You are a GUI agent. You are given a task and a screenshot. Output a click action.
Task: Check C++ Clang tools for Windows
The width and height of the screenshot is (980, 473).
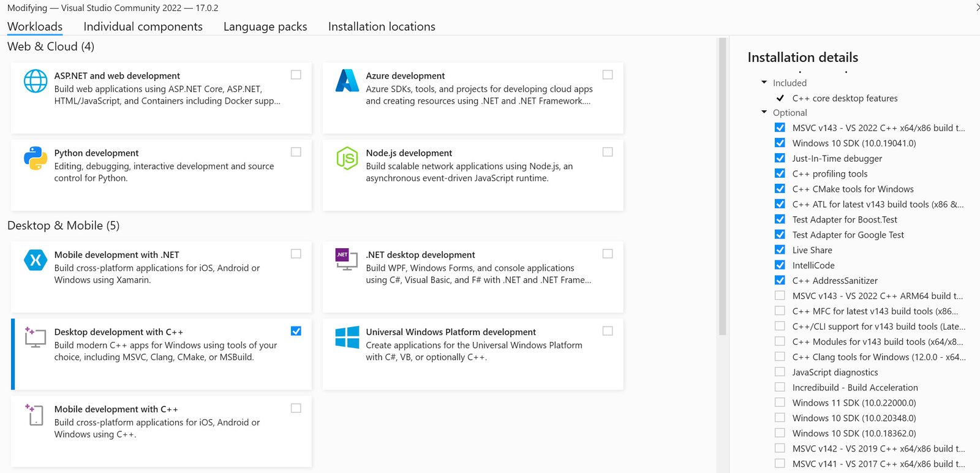pyautogui.click(x=780, y=357)
